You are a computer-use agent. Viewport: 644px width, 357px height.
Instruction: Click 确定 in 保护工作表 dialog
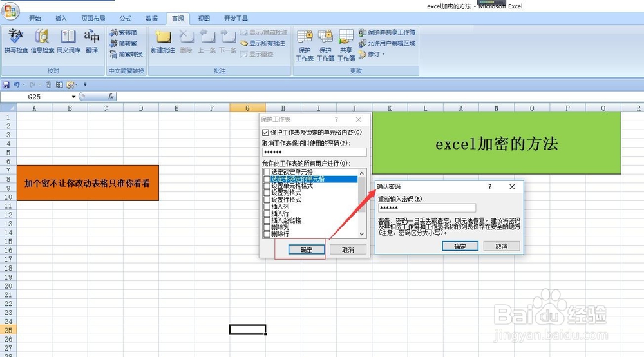pos(307,250)
